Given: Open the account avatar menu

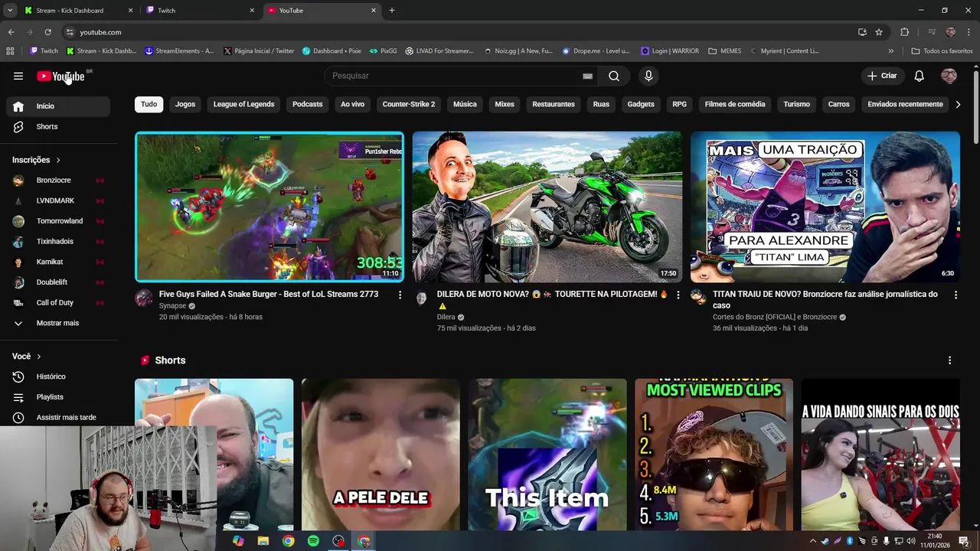Looking at the screenshot, I should (949, 76).
